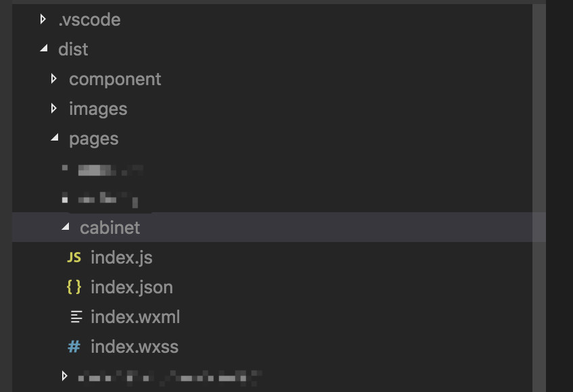Open the index.wxml file
Image resolution: width=573 pixels, height=392 pixels.
[x=135, y=317]
